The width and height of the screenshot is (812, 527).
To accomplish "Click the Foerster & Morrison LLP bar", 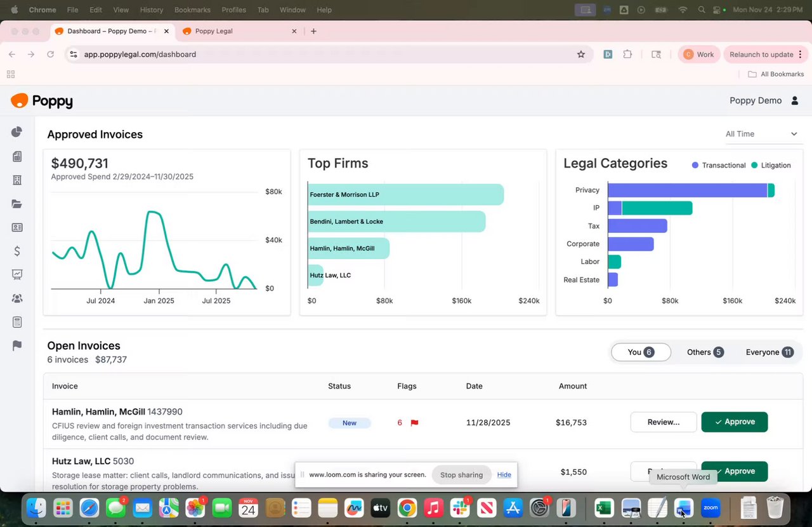I will click(x=406, y=195).
